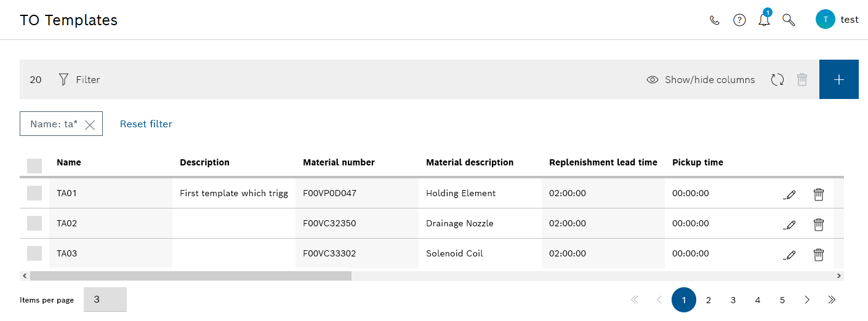Show/hide columns eye toggle
The image size is (868, 321).
point(701,79)
